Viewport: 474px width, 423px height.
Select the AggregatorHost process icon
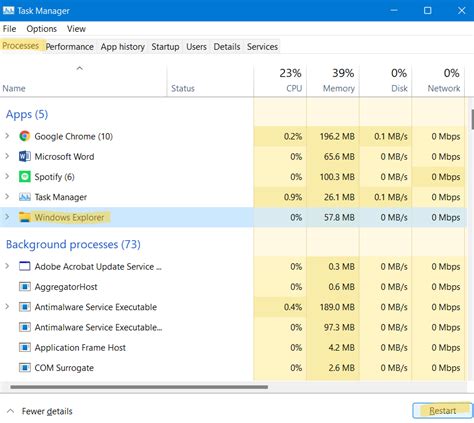click(x=25, y=287)
